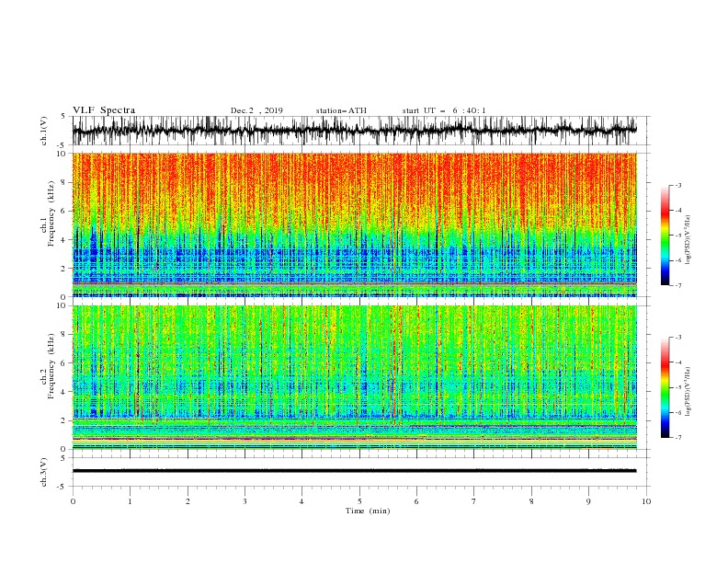Click the "station=ATH" header label
This screenshot has height=563, width=728.
click(x=341, y=110)
